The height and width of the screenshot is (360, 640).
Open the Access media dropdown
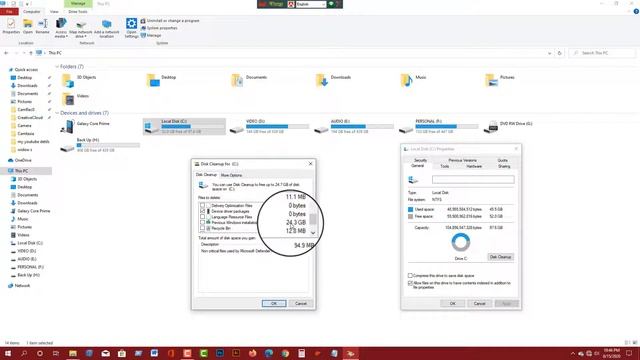(x=61, y=28)
